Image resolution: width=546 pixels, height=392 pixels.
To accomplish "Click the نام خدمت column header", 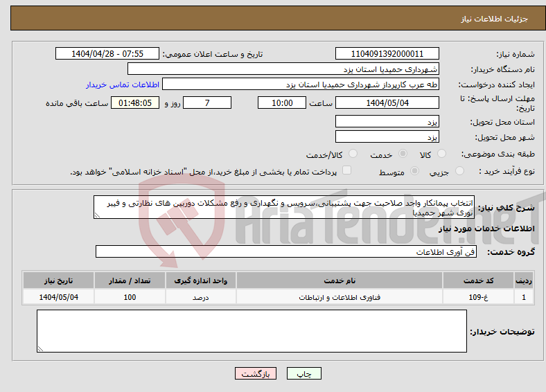I will [340, 280].
